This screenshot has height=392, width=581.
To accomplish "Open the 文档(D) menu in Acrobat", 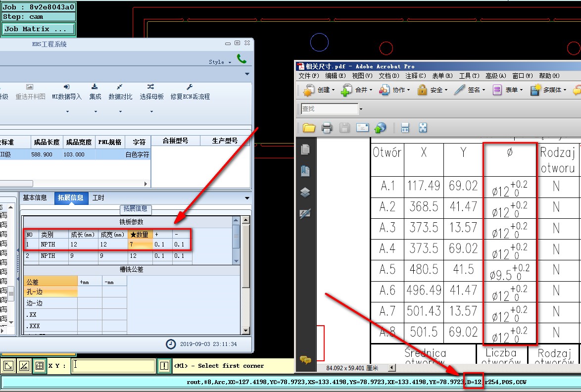I will [x=388, y=76].
